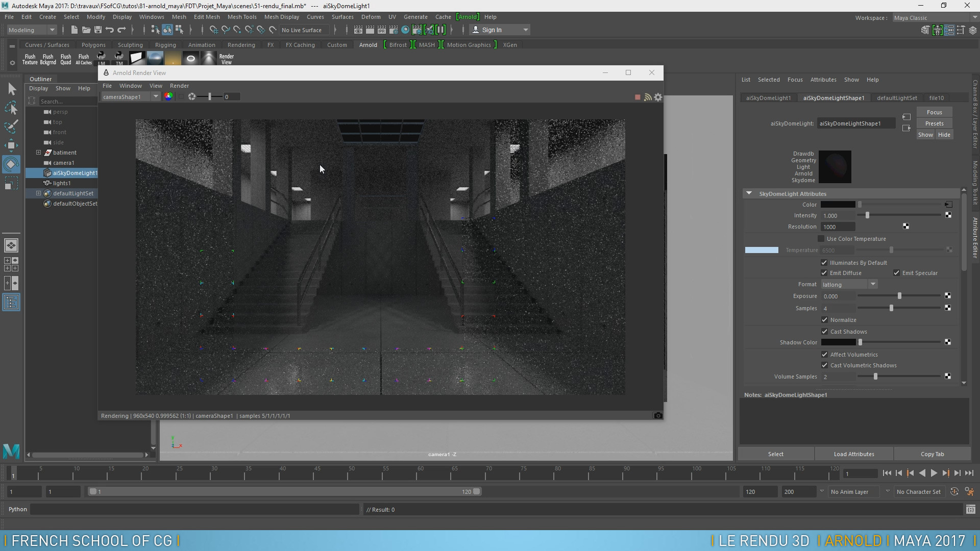Open Render View from the Arnold shelf

pyautogui.click(x=226, y=59)
